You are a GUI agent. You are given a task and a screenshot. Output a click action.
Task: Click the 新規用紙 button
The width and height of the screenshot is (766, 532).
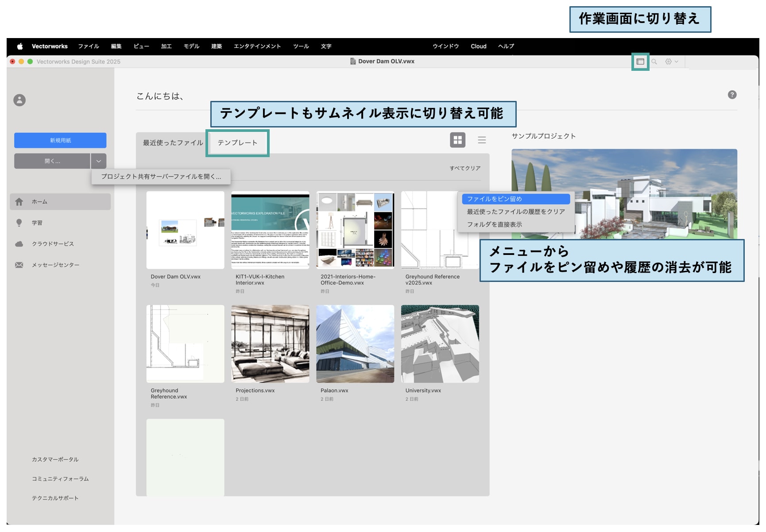click(60, 140)
